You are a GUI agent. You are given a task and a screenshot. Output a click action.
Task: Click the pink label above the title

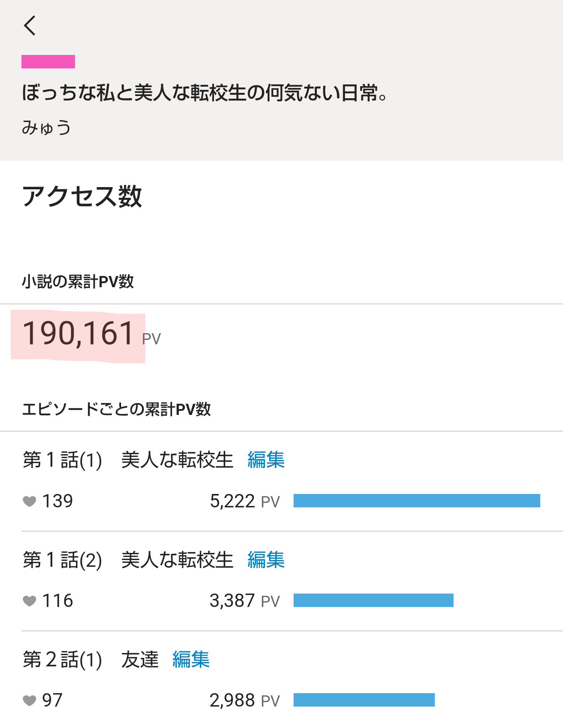pos(48,62)
